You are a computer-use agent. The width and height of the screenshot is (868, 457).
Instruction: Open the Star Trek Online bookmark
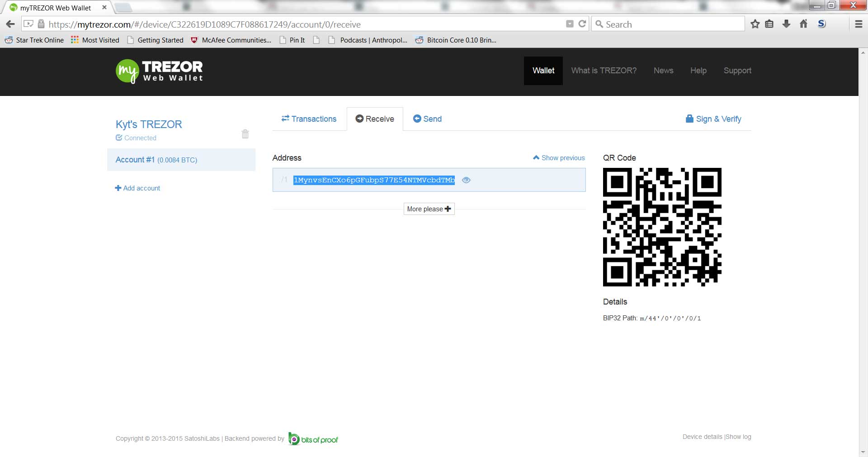34,40
